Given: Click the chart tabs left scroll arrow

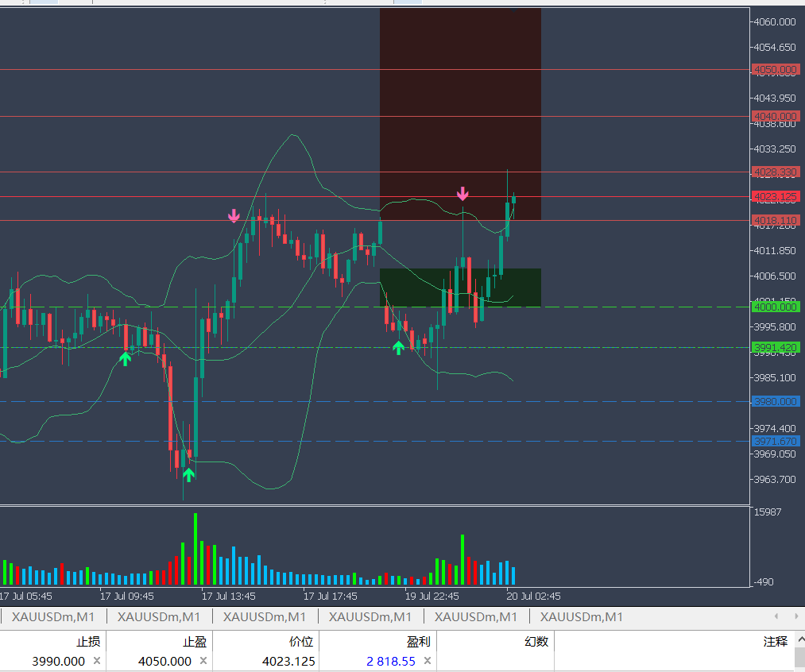Looking at the screenshot, I should [x=776, y=616].
